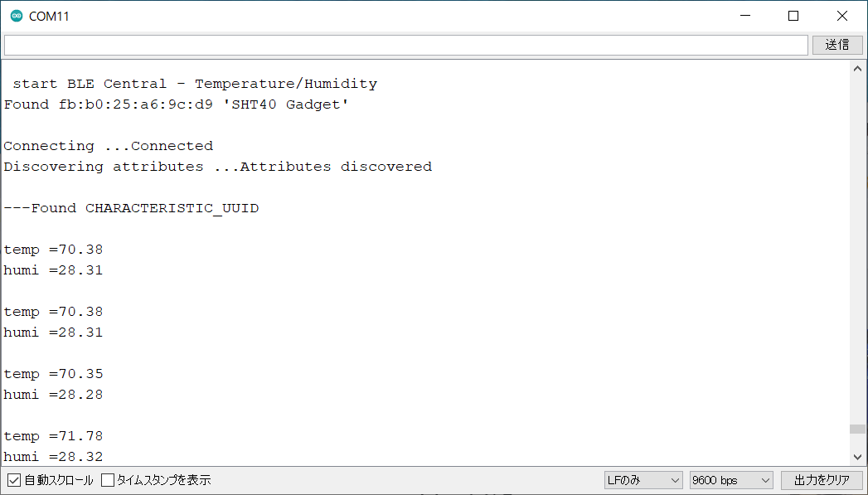Click the 'temp =71.78' reading line
Image resolution: width=868 pixels, height=495 pixels.
tap(54, 436)
